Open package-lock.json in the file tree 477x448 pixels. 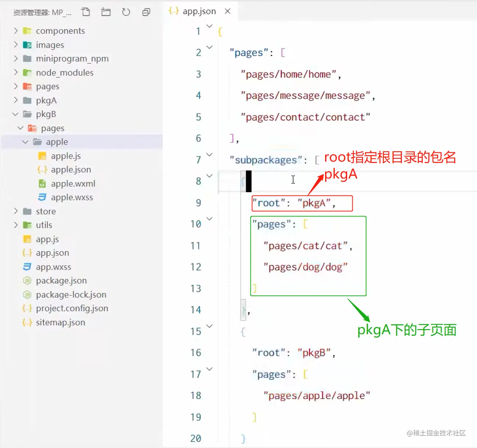click(71, 294)
